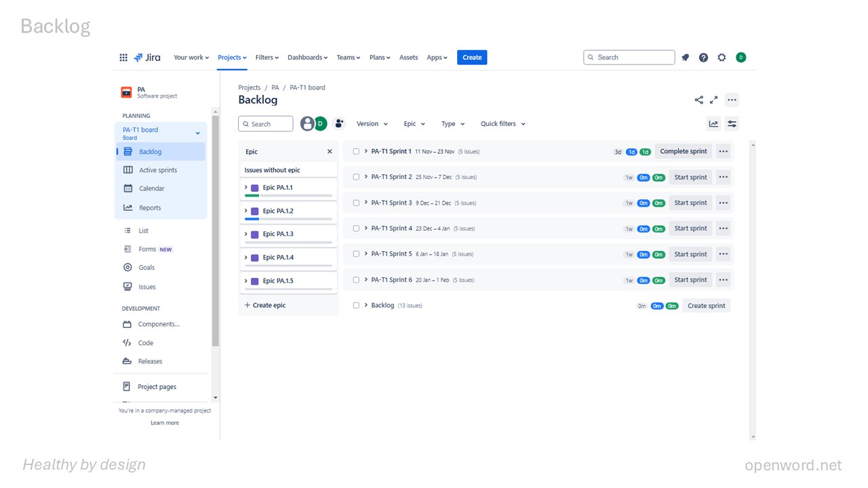Open more actions for PA-T1 Sprint 2
The width and height of the screenshot is (868, 488).
coord(723,177)
